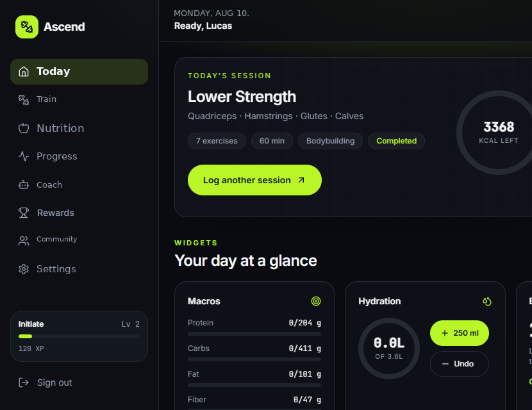This screenshot has height=410, width=532.
Task: Click the Ascend dumbbell logo icon
Action: pyautogui.click(x=27, y=27)
